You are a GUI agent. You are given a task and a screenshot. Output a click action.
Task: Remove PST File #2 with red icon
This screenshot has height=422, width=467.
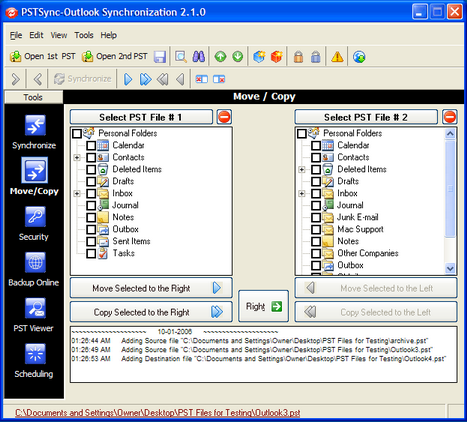[x=450, y=117]
